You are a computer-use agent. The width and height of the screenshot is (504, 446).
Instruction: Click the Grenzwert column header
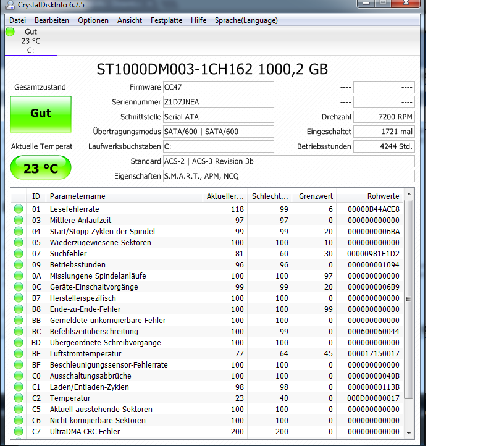[x=314, y=196]
